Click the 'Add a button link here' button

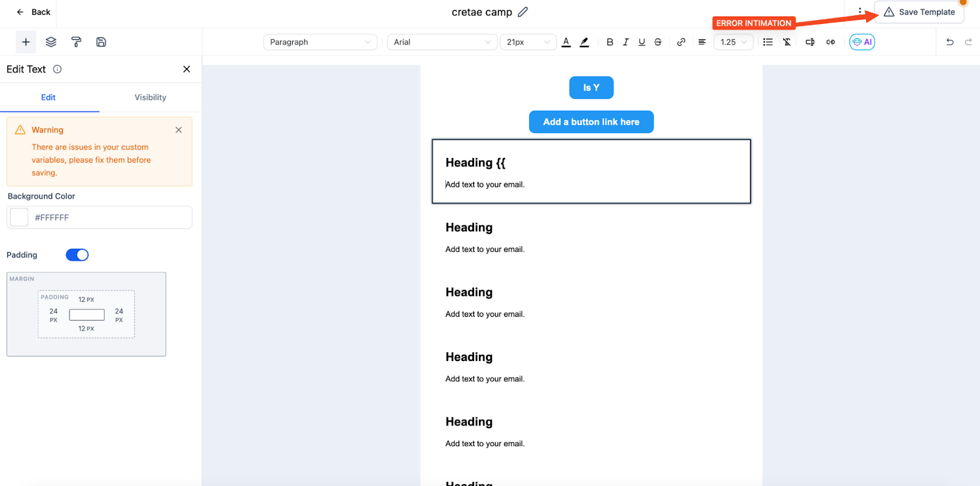(591, 122)
